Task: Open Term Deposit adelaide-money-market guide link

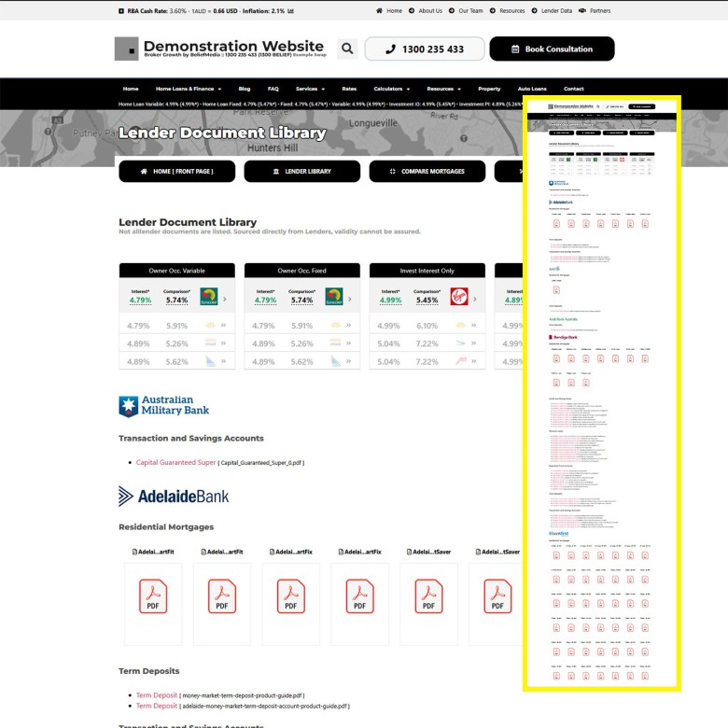Action: click(x=157, y=706)
